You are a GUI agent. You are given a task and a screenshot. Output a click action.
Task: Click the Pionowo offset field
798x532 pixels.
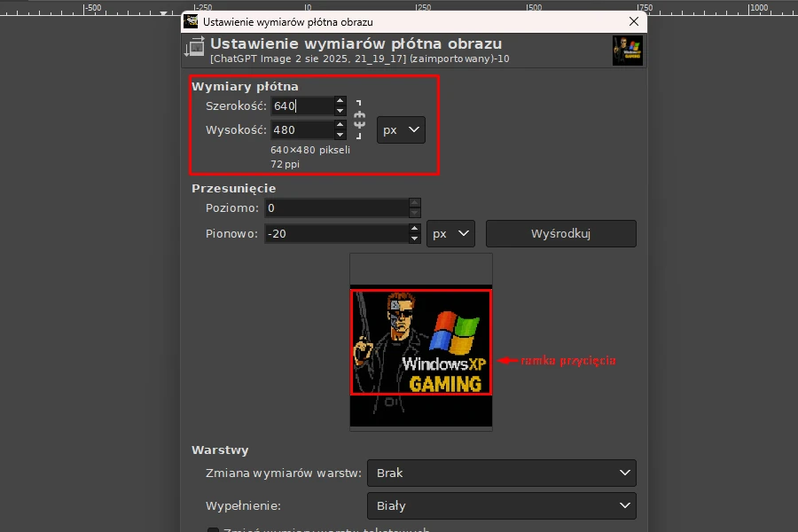337,234
